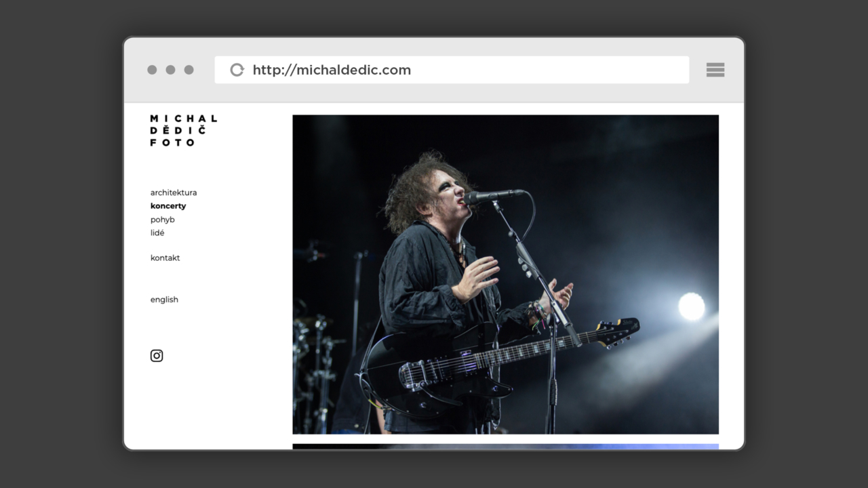This screenshot has height=488, width=868.
Task: Click the Michal Dědič Foto logo
Action: coord(183,130)
